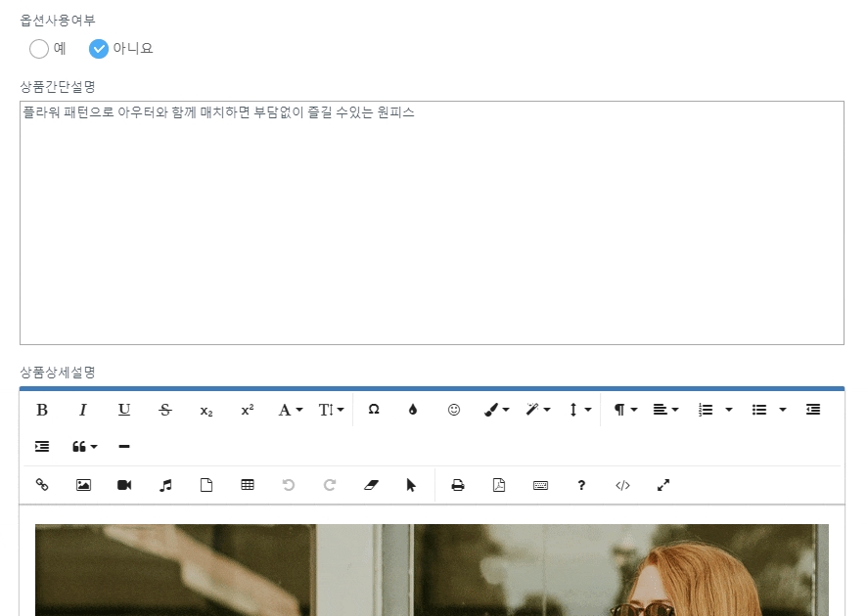Select the '예' option radio button
Image resolution: width=867 pixels, height=616 pixels.
[39, 48]
